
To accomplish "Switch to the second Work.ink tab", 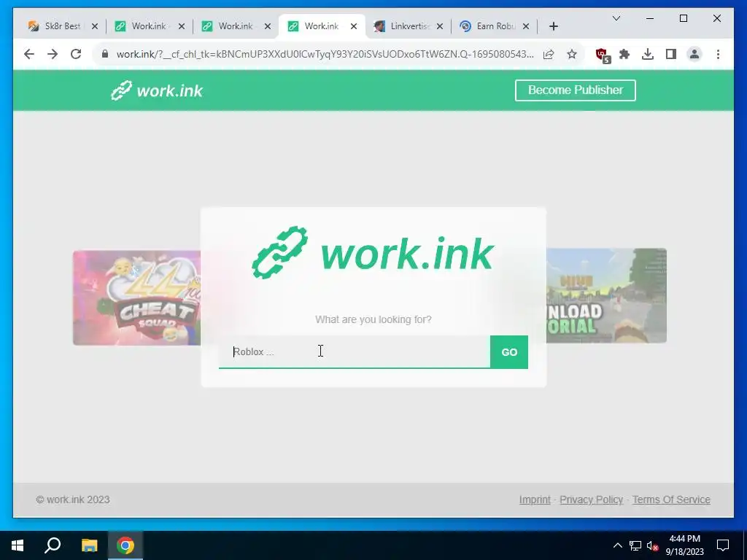I will click(x=236, y=26).
